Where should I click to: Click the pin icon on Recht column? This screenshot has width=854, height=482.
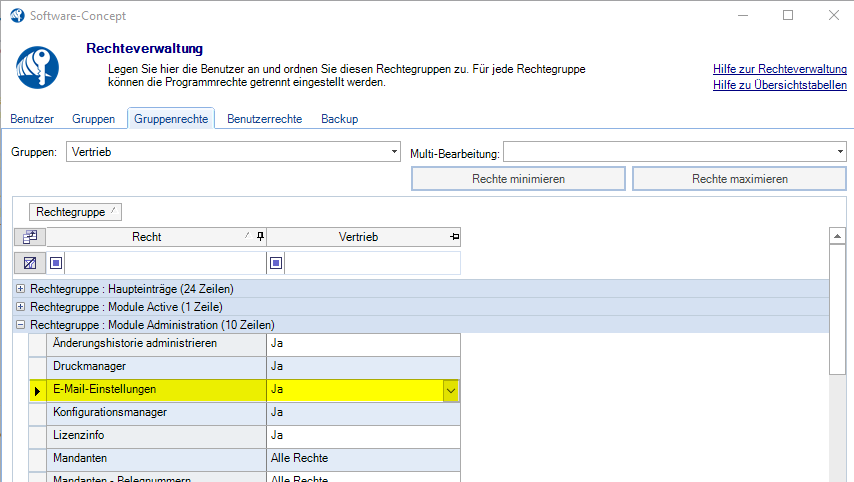click(260, 237)
